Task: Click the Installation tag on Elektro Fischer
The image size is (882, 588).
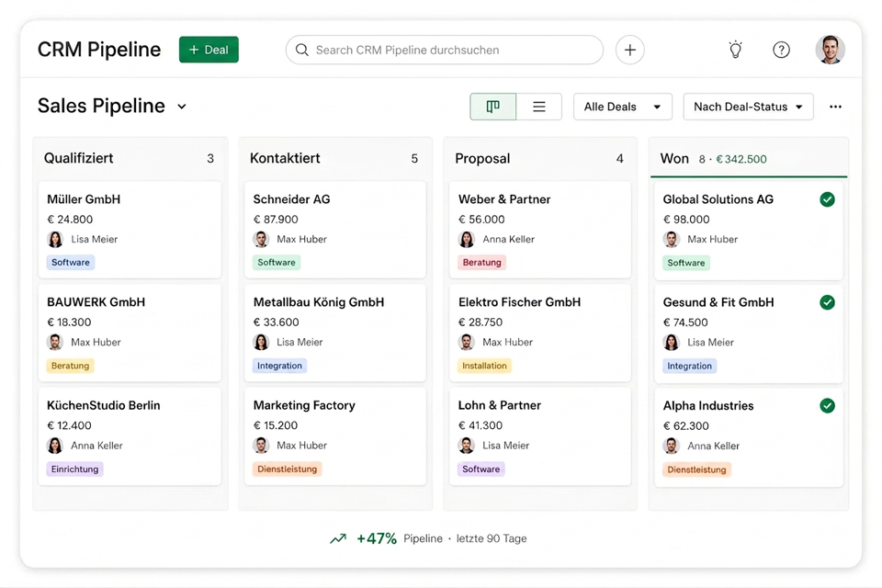Action: (x=484, y=366)
